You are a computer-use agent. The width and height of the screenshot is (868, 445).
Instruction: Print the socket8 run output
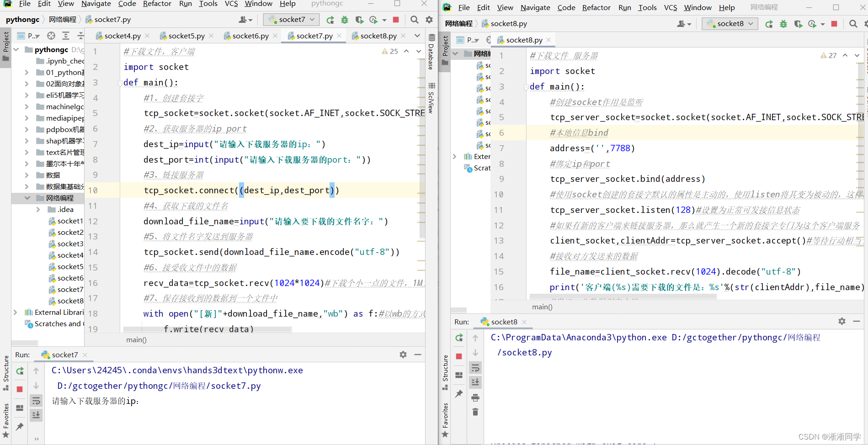pos(475,397)
